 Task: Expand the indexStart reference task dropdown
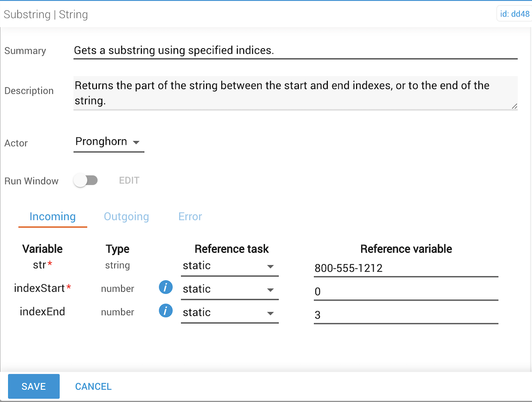click(229, 289)
